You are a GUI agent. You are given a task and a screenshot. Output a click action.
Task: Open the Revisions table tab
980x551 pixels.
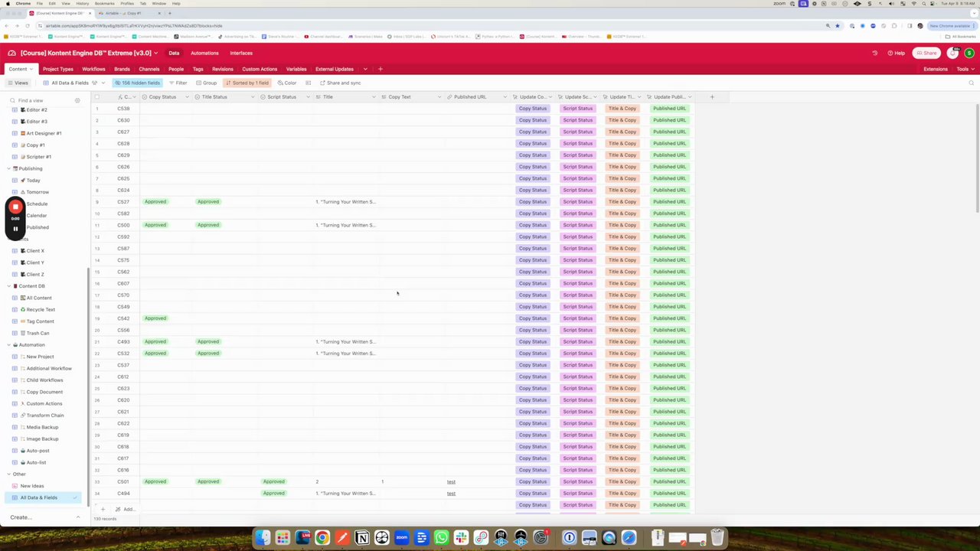click(223, 69)
